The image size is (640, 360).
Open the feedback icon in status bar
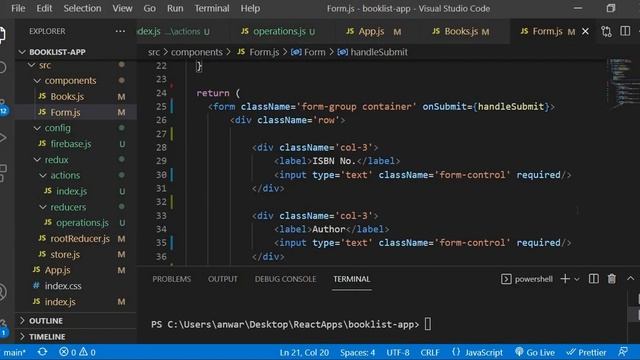pos(623,352)
